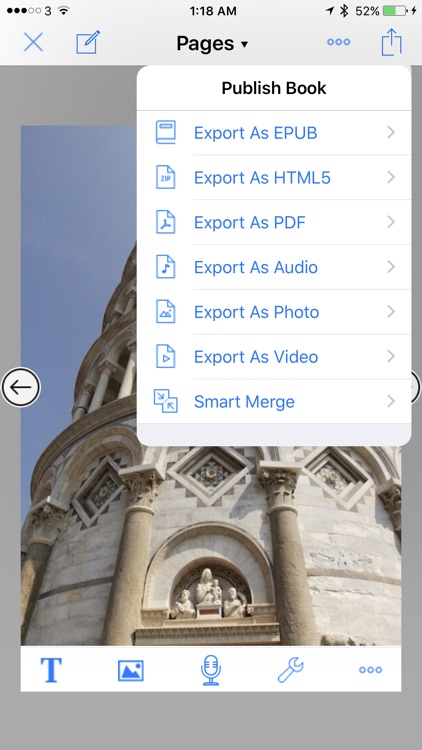Viewport: 422px width, 750px height.
Task: Tap the Smart Merge arrows icon
Action: (166, 401)
